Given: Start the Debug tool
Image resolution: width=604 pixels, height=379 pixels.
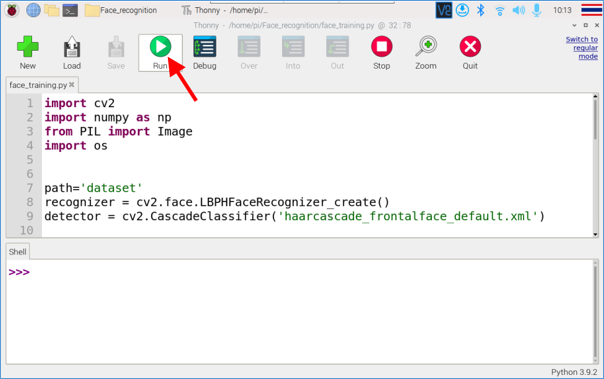Looking at the screenshot, I should [x=205, y=53].
